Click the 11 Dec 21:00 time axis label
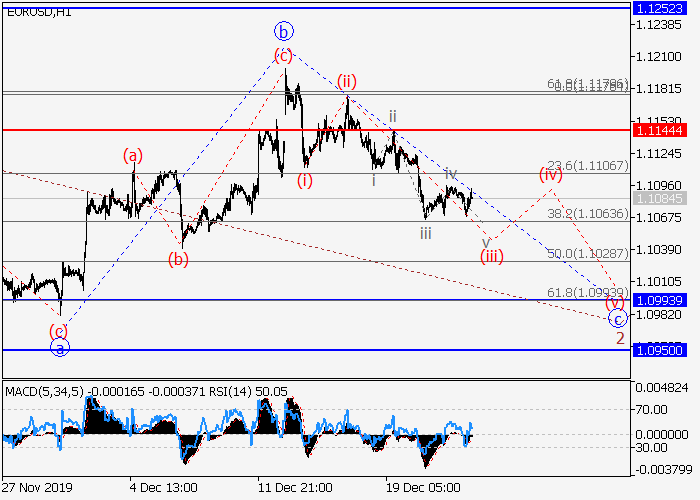The image size is (700, 500). click(x=293, y=486)
